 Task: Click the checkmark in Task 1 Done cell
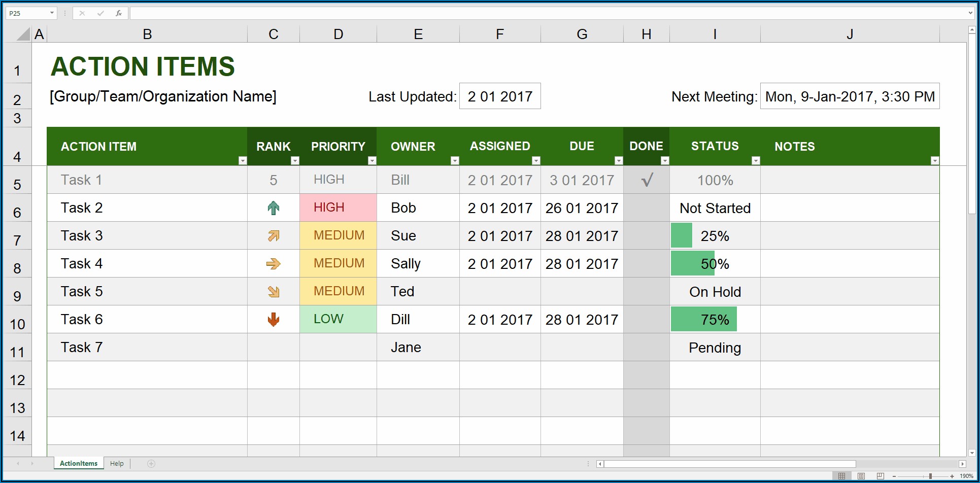[x=647, y=180]
